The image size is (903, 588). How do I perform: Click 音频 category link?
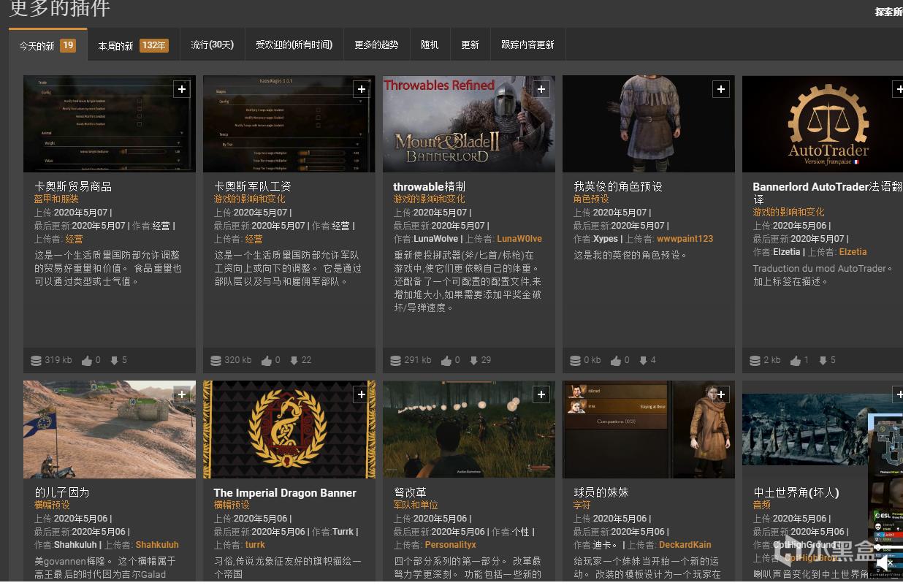pos(761,505)
